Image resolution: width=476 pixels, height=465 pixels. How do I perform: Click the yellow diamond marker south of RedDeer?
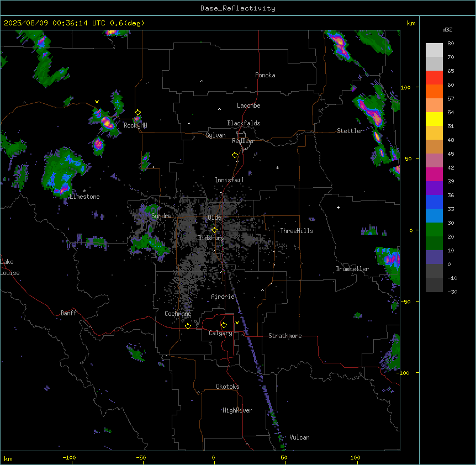[235, 155]
